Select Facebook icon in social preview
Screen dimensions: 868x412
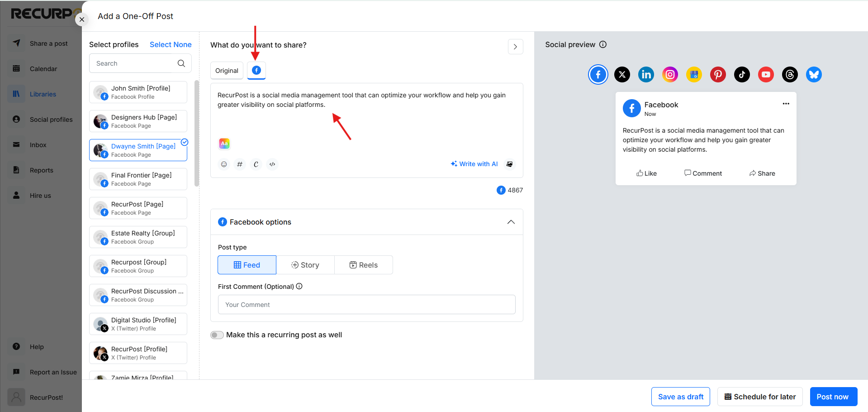598,74
